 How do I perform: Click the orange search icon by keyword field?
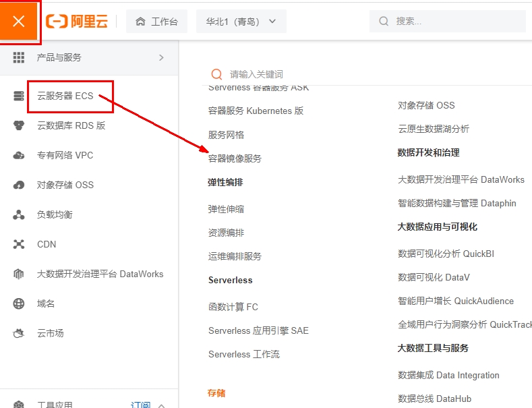[x=216, y=74]
